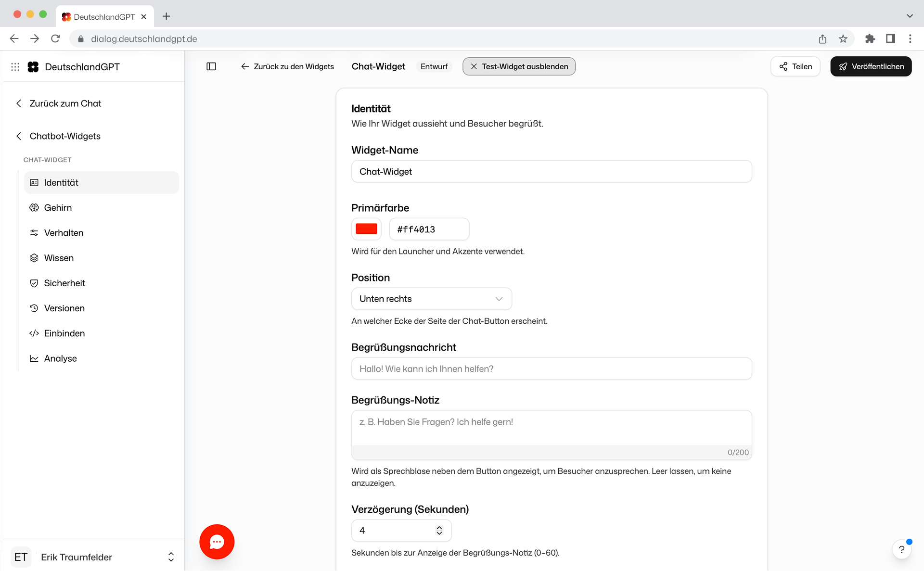Open the Sicherheit section
This screenshot has height=571, width=924.
pyautogui.click(x=102, y=283)
